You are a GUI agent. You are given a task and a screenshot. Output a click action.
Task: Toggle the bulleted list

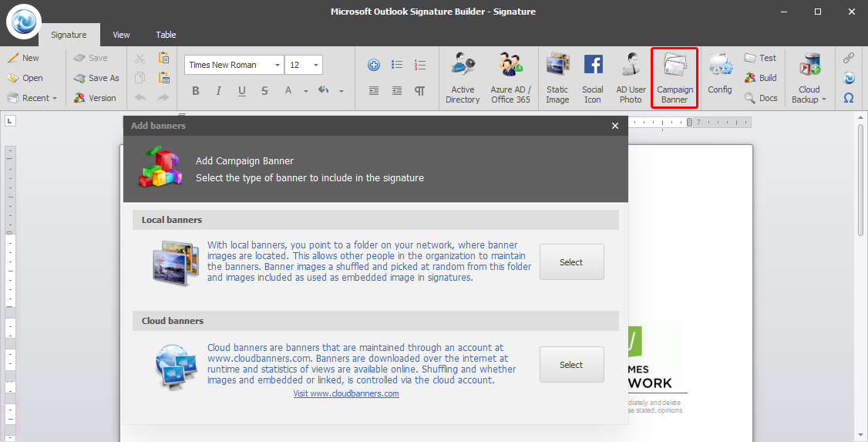397,65
